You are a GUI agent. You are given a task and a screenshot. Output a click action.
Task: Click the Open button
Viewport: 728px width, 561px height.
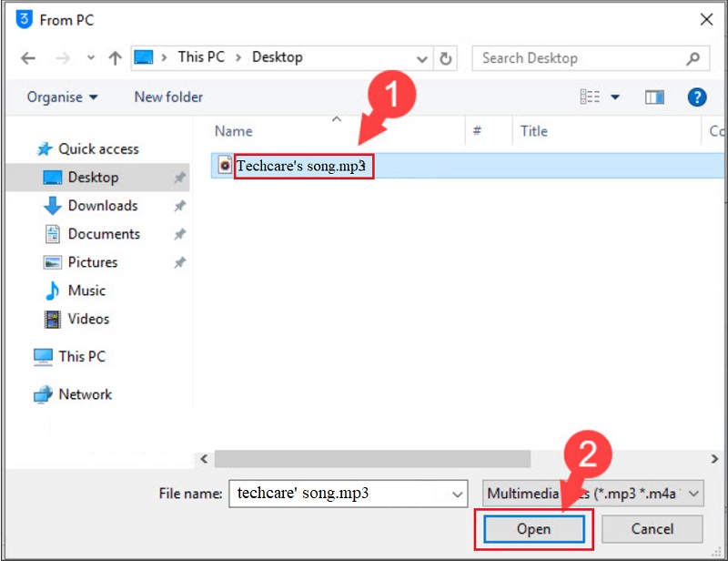533,529
